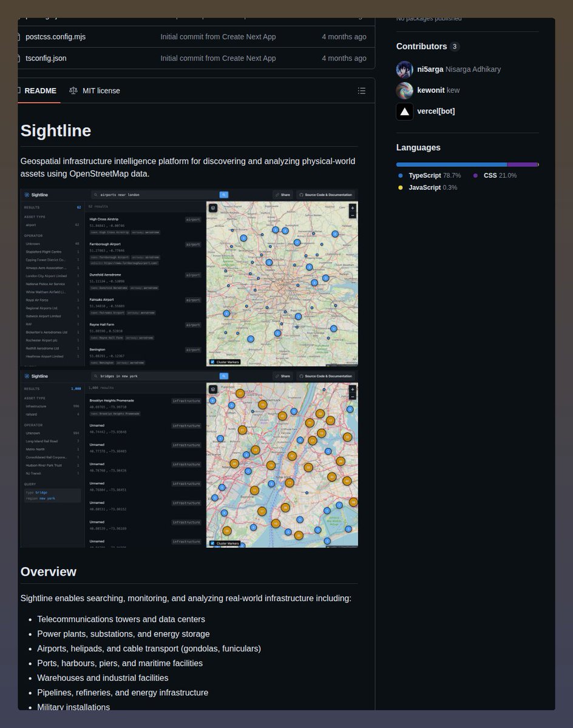Open the Contributors heading link
Viewport: 573px width, 728px height.
coord(421,46)
